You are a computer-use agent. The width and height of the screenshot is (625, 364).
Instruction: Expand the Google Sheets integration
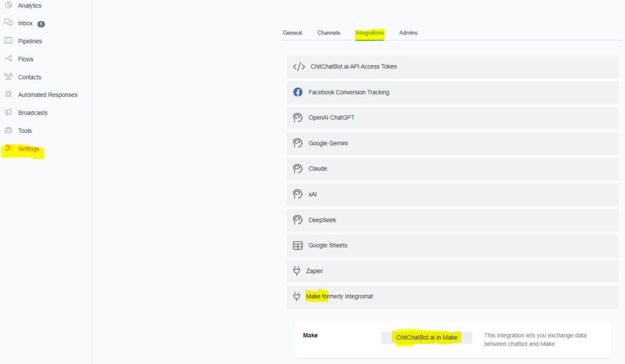452,245
